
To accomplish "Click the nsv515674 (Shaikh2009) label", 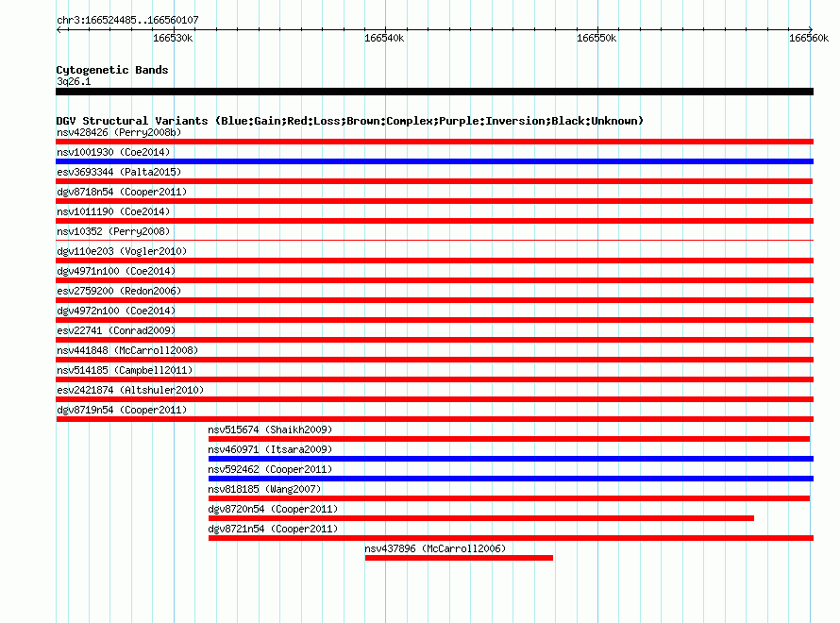I will point(270,429).
